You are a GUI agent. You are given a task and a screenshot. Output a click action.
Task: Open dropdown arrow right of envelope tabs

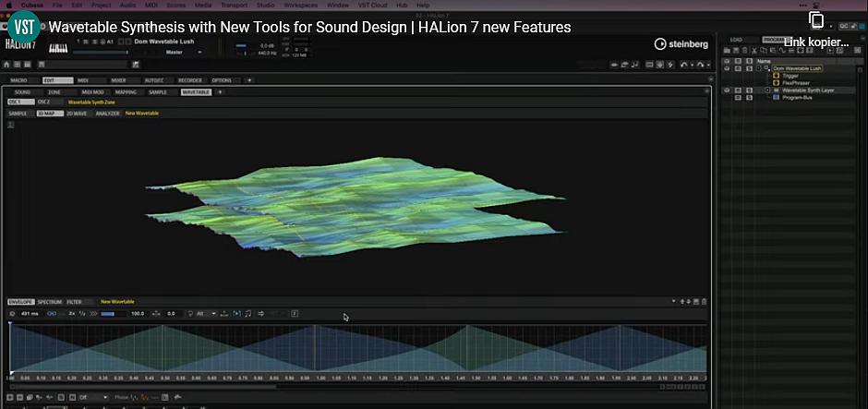coord(674,302)
